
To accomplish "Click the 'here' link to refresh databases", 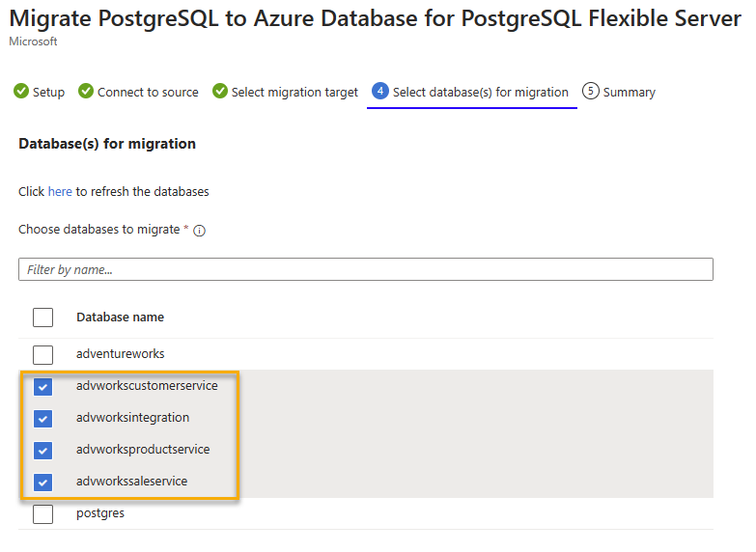I will point(60,191).
